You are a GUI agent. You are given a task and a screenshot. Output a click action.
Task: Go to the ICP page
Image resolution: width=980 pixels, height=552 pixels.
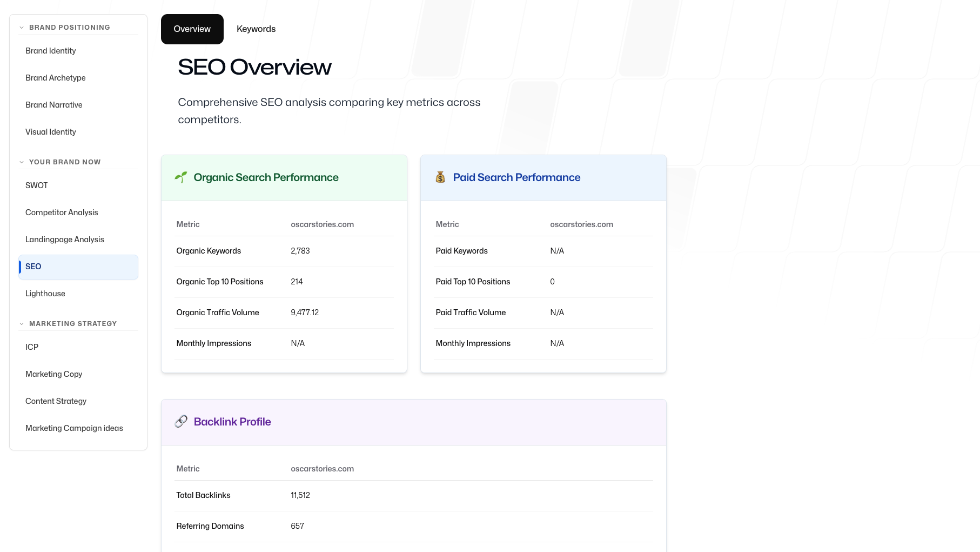(32, 347)
